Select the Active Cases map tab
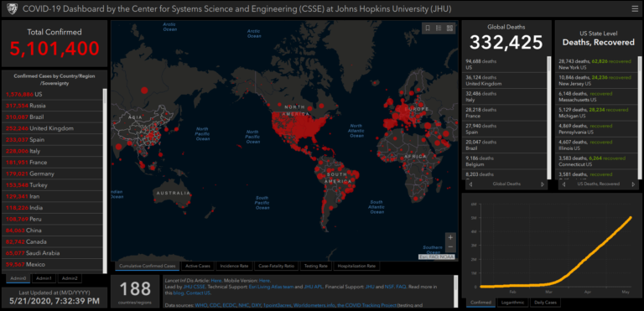This screenshot has height=311, width=644. 198,267
